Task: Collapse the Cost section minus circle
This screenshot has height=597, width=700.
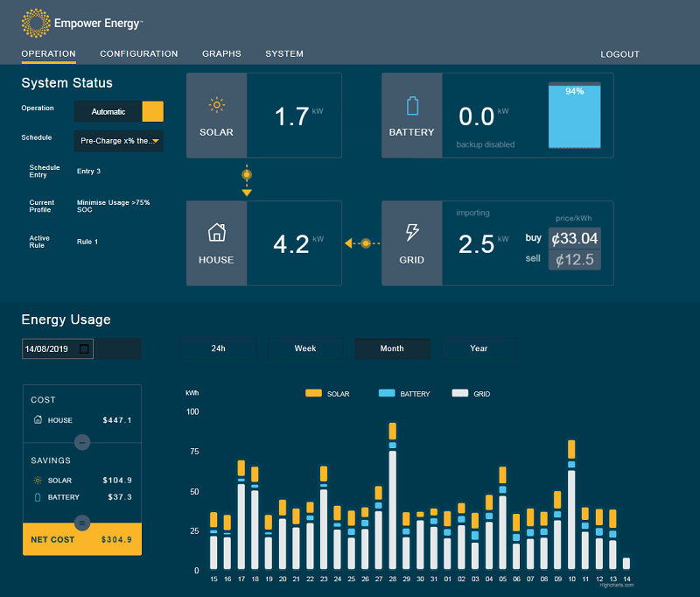Action: click(82, 443)
